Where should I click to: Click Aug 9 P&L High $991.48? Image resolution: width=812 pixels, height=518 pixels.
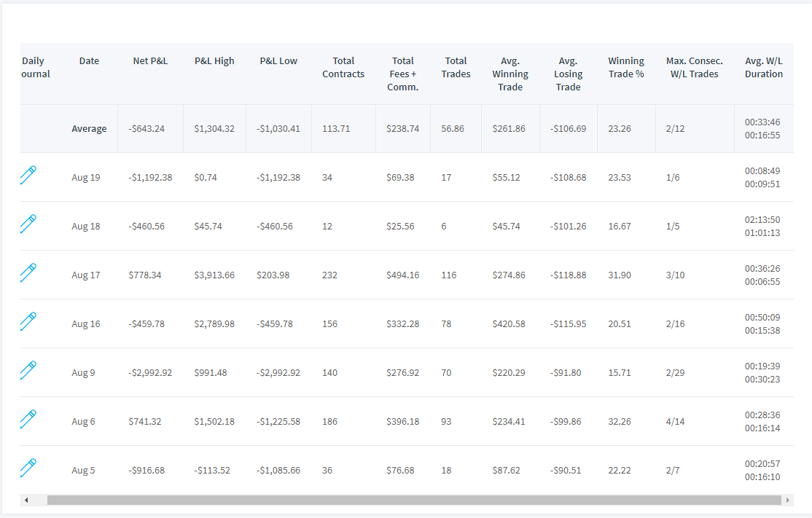click(x=210, y=373)
